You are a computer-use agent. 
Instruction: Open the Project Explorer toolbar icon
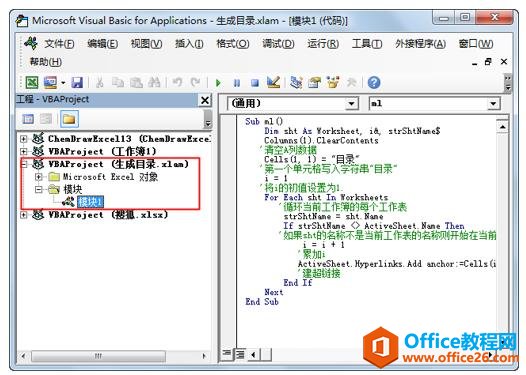pyautogui.click(x=296, y=82)
